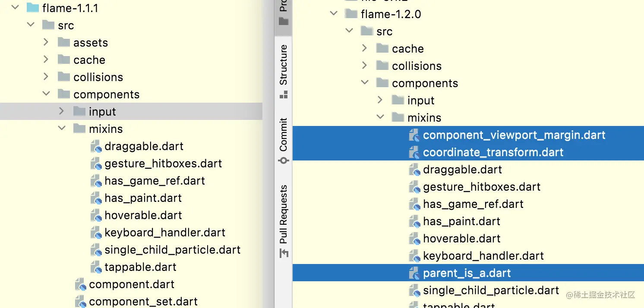Select the left collisions folder label
Viewport: 644px width, 308px height.
coord(98,77)
